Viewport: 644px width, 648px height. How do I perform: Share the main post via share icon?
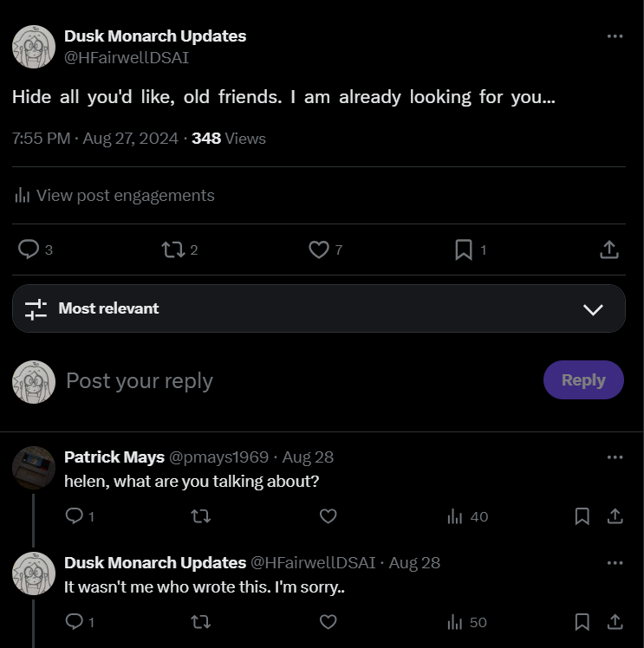click(609, 249)
